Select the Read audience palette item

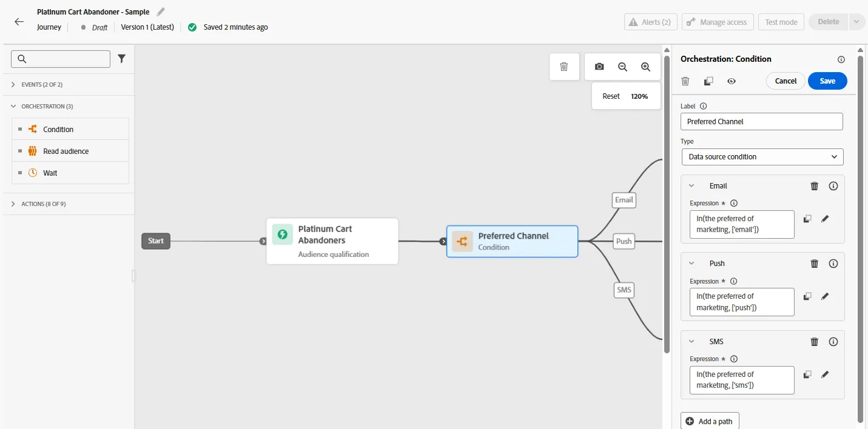coord(70,151)
